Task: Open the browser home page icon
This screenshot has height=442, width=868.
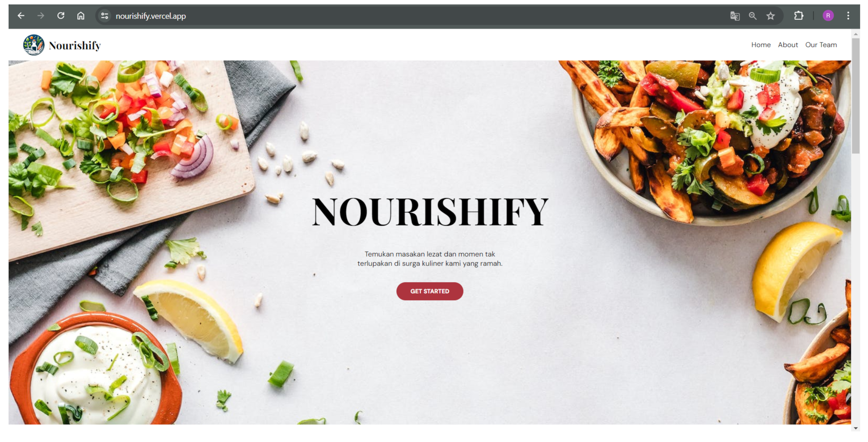Action: point(81,16)
